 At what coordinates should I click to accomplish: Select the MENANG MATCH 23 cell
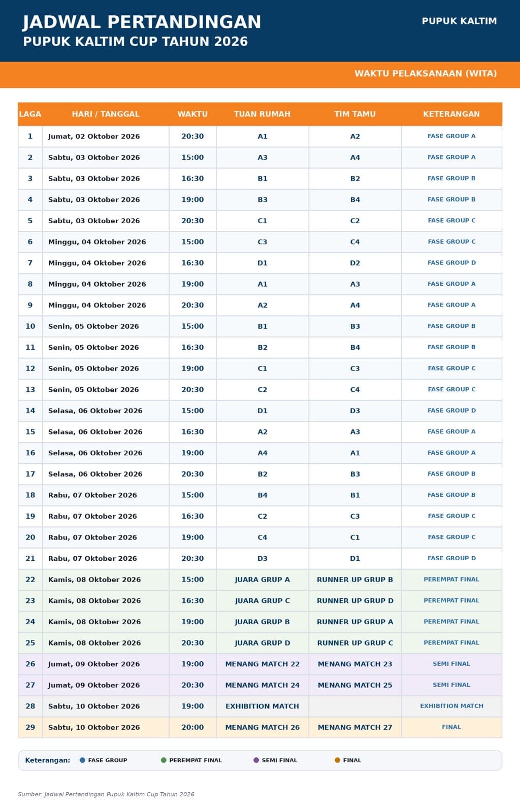point(355,664)
